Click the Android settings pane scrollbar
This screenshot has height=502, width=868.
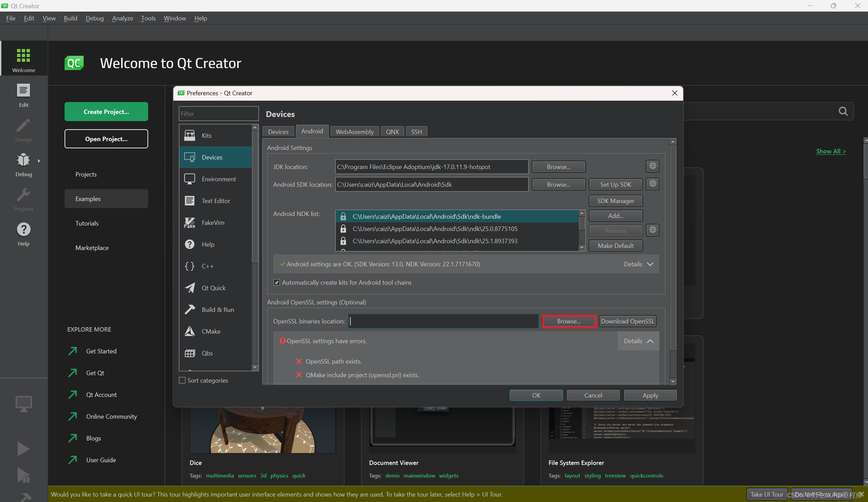tap(673, 261)
